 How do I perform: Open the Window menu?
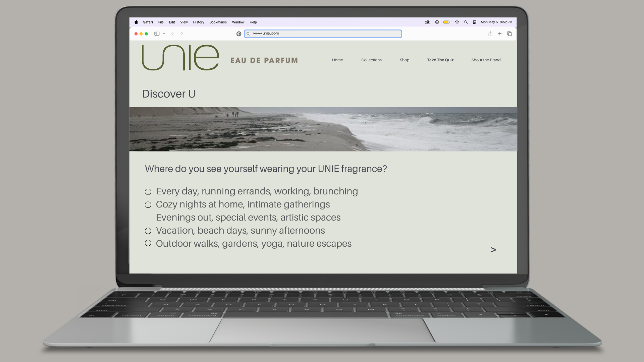[x=238, y=22]
